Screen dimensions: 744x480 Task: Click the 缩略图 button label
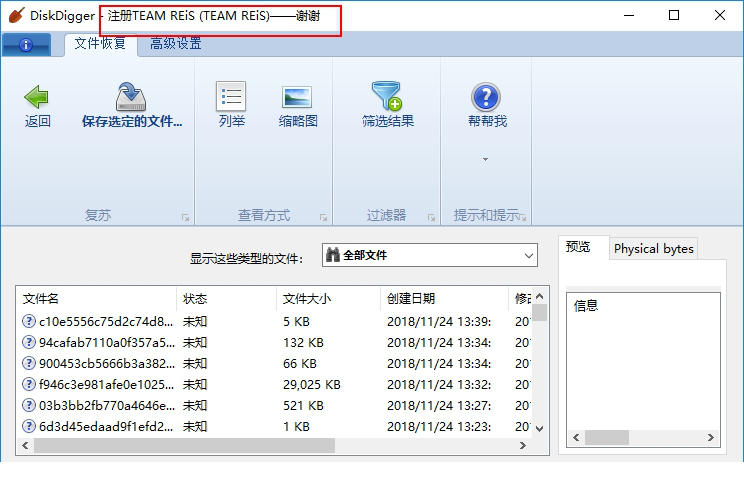[298, 121]
